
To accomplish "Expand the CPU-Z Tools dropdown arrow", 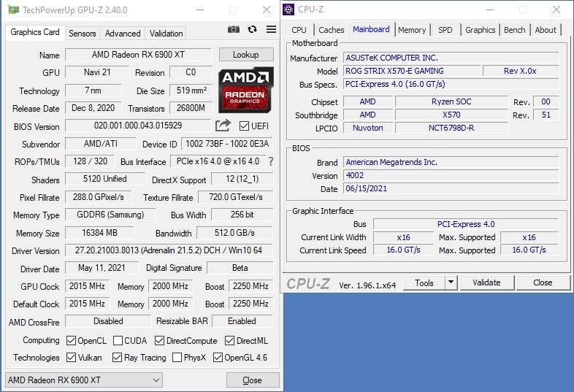I will coord(451,283).
